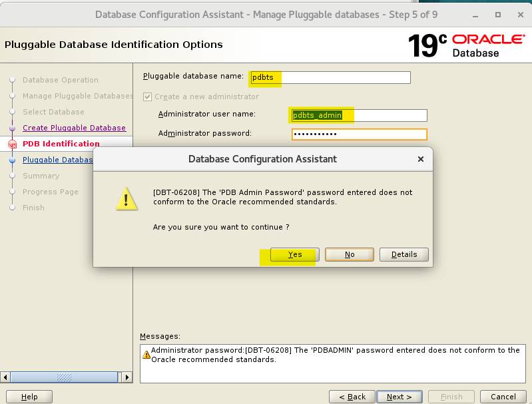The image size is (532, 404).
Task: Proceed with the Next button
Action: pyautogui.click(x=399, y=397)
